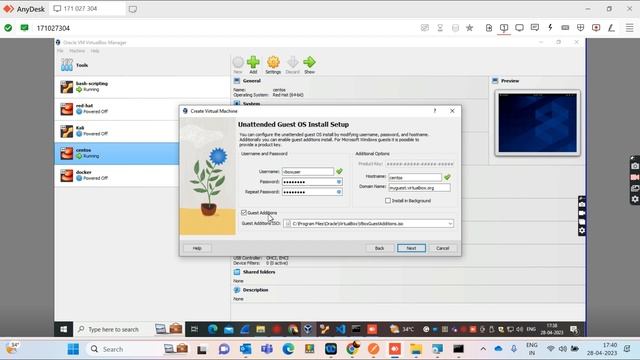Select the 171 027 304 AnyDesk session tab
This screenshot has width=640, height=360.
click(x=87, y=9)
